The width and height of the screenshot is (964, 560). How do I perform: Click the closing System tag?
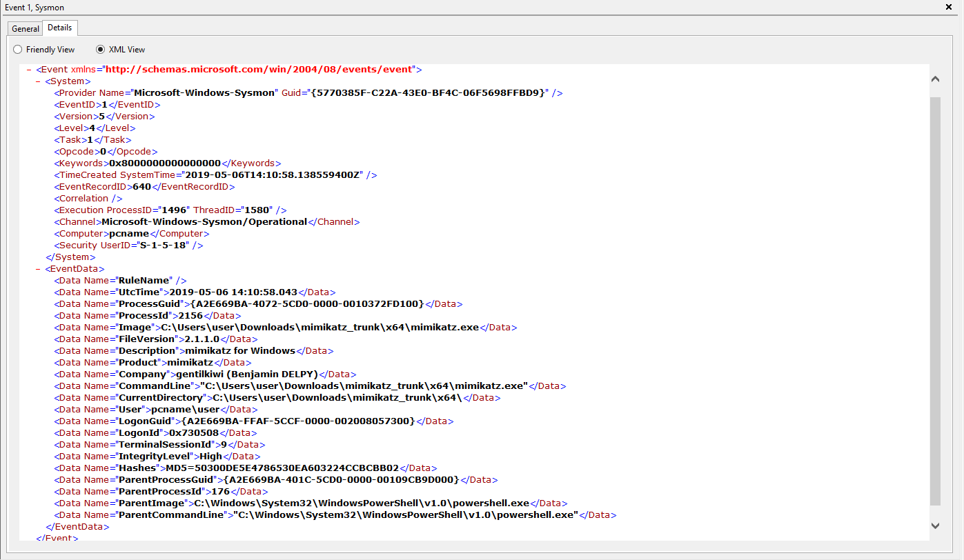pyautogui.click(x=70, y=257)
